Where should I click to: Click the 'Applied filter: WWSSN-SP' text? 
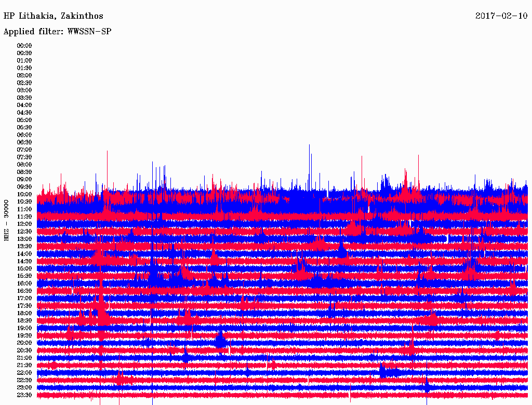coord(57,32)
